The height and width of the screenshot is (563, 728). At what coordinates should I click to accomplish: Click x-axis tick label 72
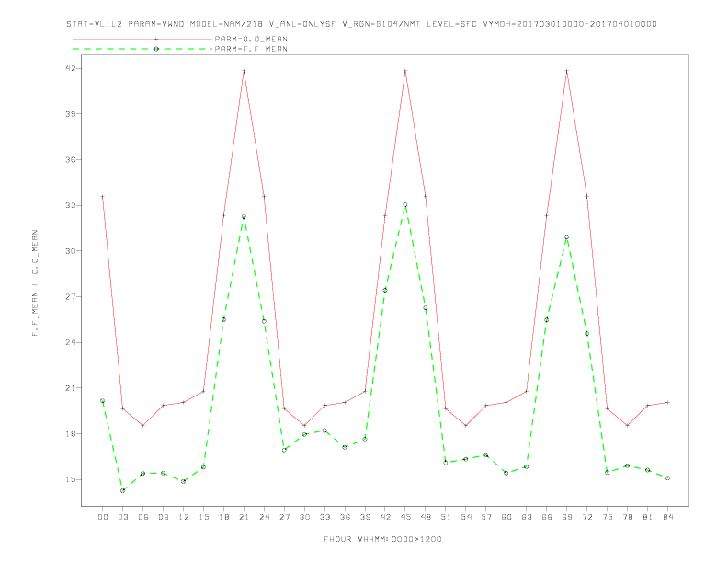pyautogui.click(x=586, y=517)
